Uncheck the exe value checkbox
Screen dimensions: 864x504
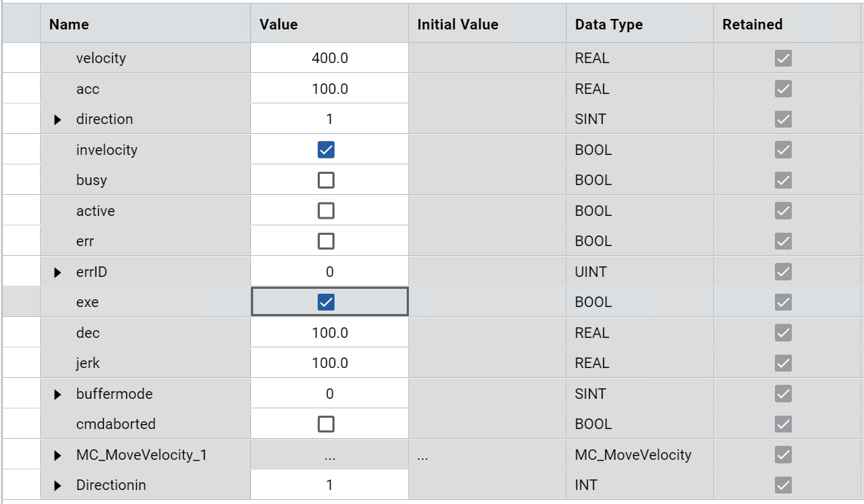326,302
